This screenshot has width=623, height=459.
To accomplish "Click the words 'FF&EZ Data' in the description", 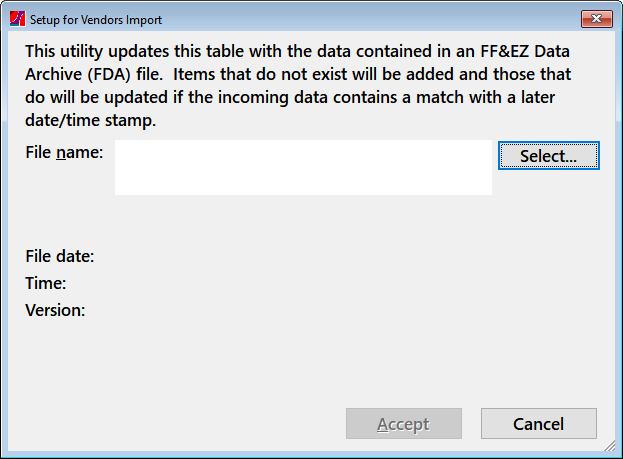I will coord(525,51).
